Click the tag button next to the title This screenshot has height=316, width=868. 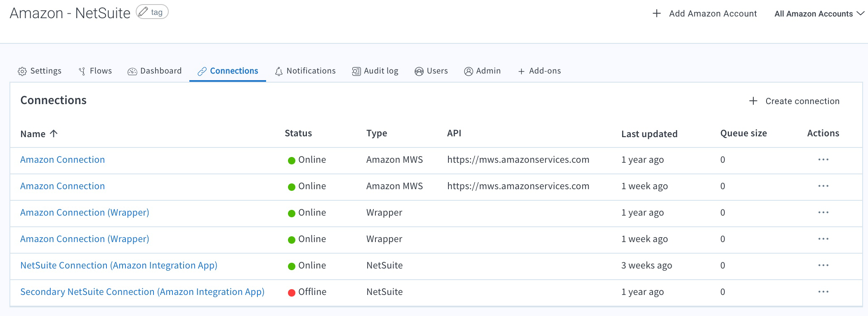tap(152, 12)
